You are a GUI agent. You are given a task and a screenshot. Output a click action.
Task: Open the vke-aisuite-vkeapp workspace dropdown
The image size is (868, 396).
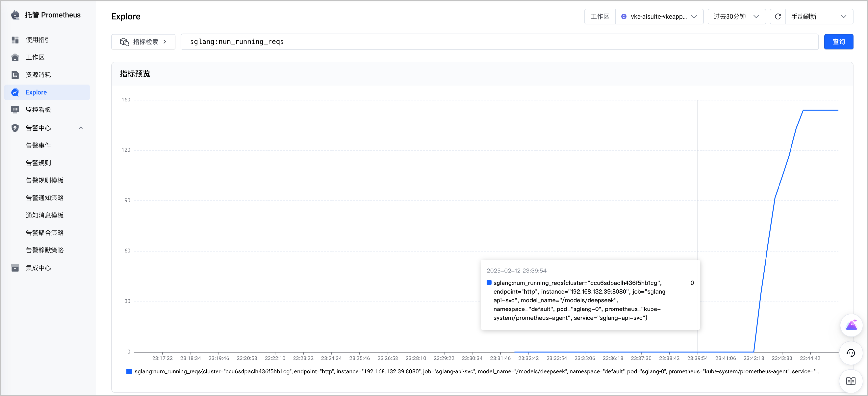pyautogui.click(x=659, y=16)
